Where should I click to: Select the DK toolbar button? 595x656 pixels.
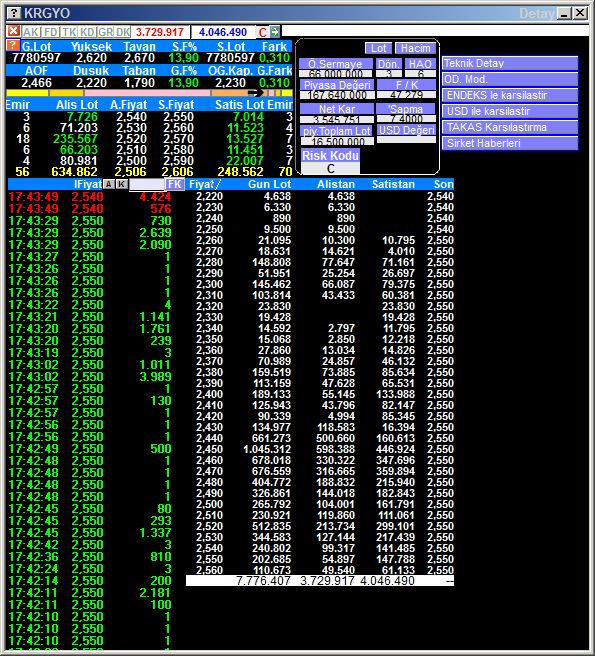[x=123, y=32]
